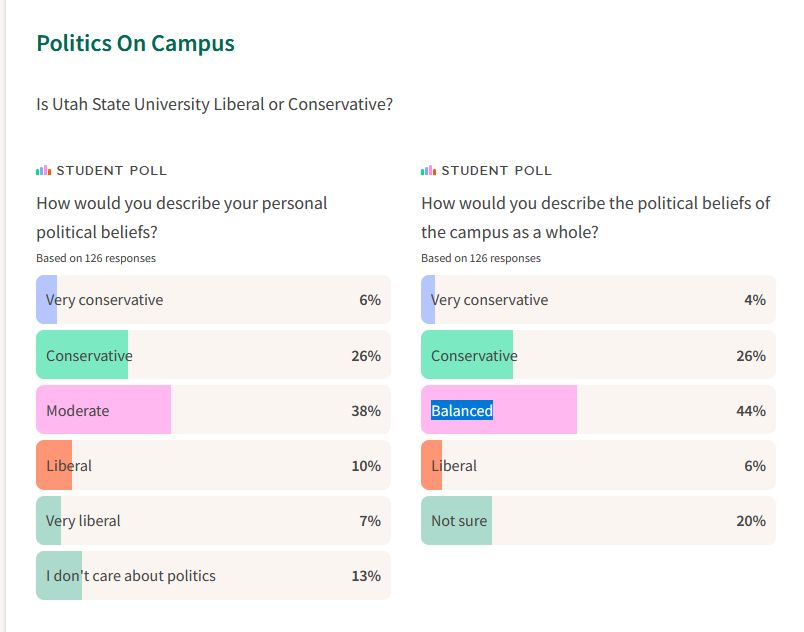Select the Not sure 20% bar
The image size is (804, 632).
pyautogui.click(x=598, y=520)
